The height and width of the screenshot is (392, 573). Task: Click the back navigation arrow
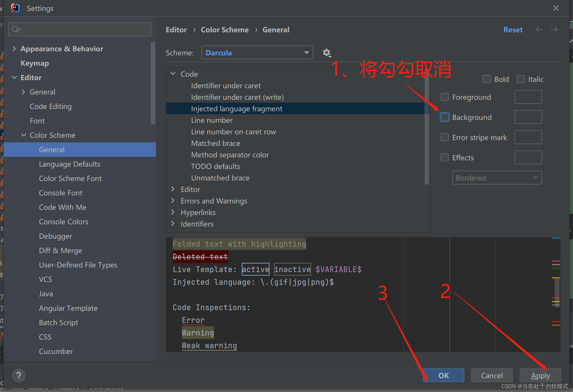point(539,30)
